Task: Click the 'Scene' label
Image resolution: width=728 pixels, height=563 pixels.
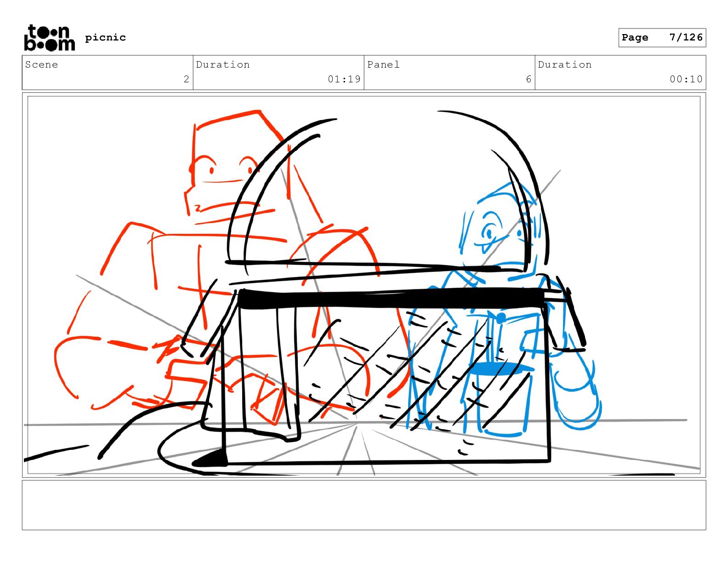Action: coord(41,64)
